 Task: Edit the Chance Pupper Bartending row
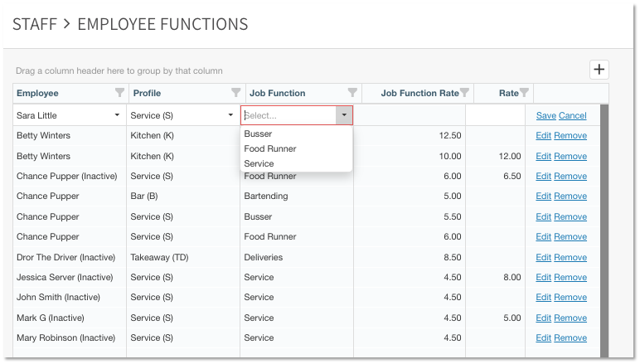(x=543, y=197)
